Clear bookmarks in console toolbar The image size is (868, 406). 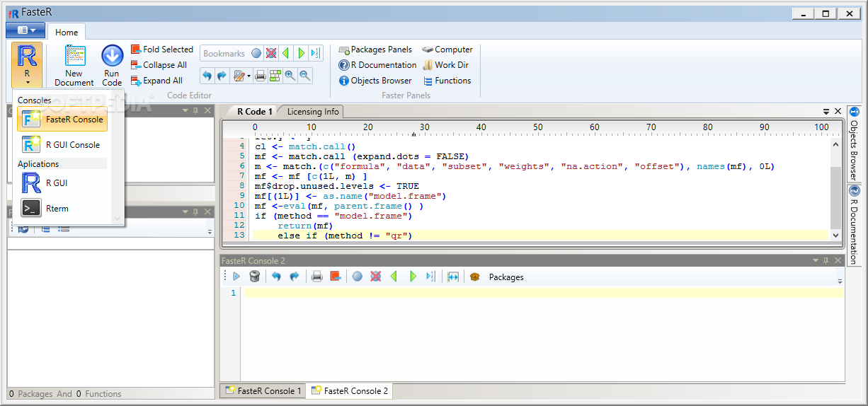[376, 277]
